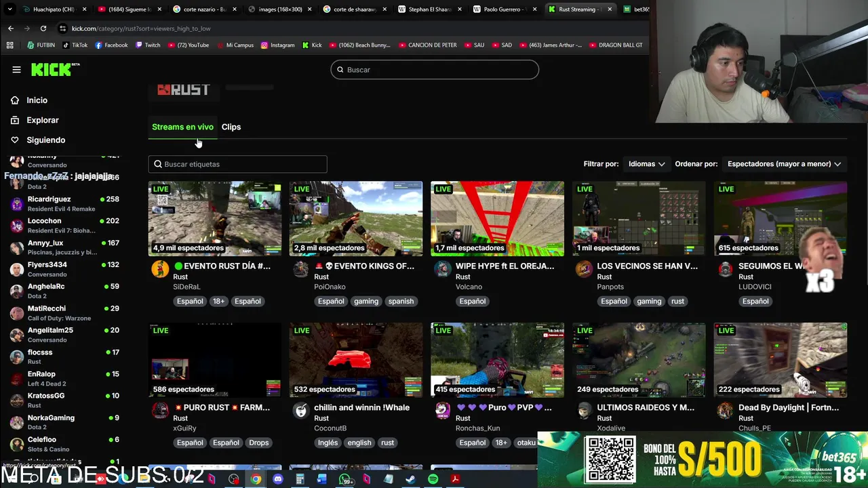Click the Drops tag under xGuiRy stream

tap(258, 443)
